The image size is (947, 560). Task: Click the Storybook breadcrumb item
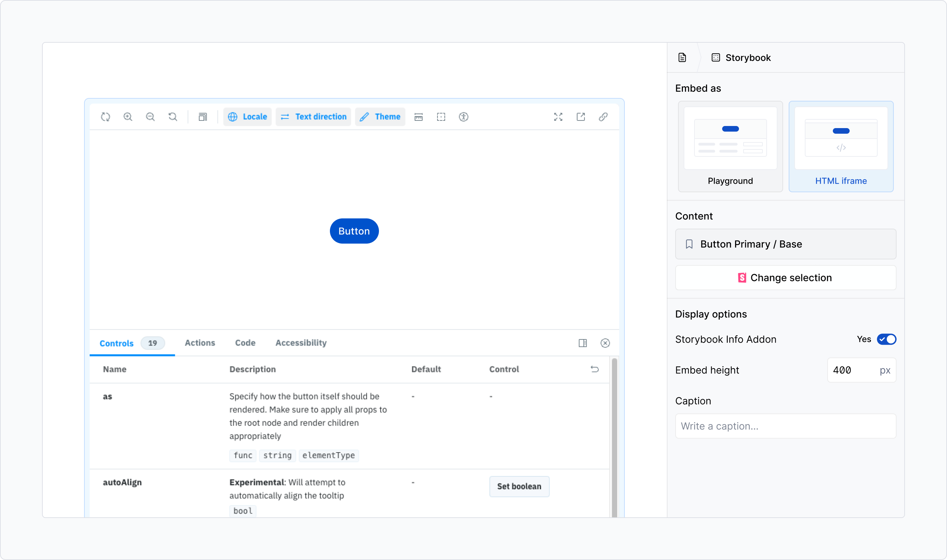click(741, 58)
